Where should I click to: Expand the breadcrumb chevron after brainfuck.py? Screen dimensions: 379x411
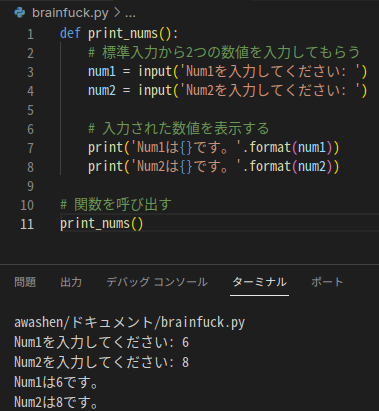[117, 13]
